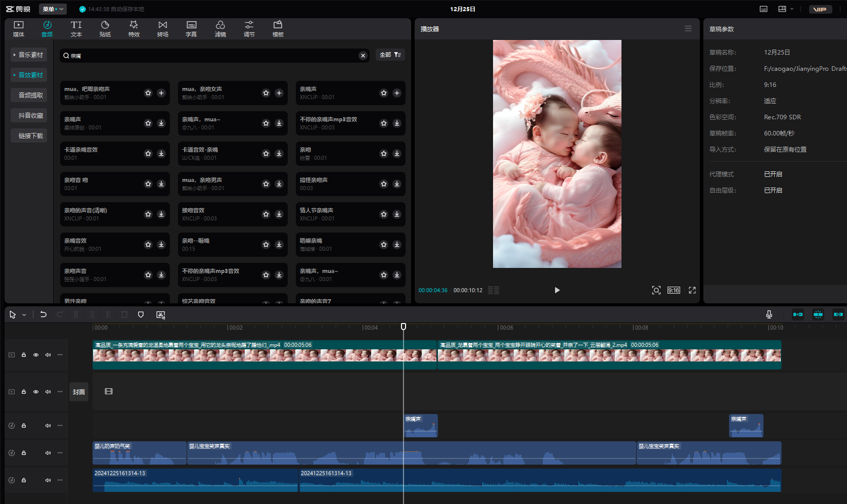
Task: Add the marker icon in timeline toolbar
Action: (x=141, y=314)
